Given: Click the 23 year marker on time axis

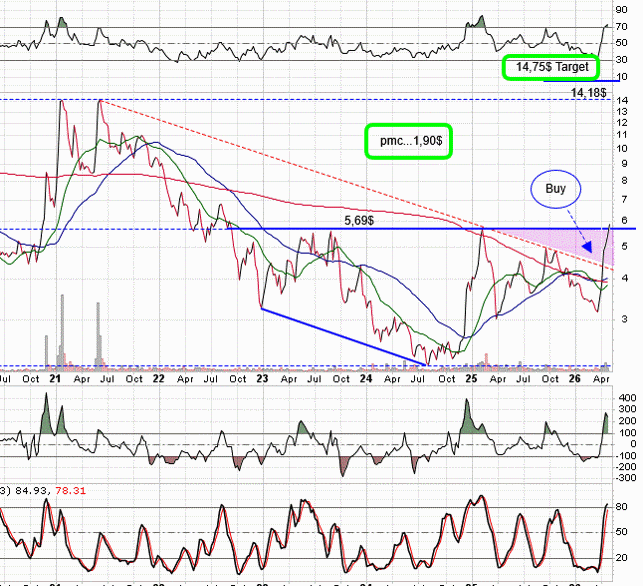Looking at the screenshot, I should click(x=262, y=378).
